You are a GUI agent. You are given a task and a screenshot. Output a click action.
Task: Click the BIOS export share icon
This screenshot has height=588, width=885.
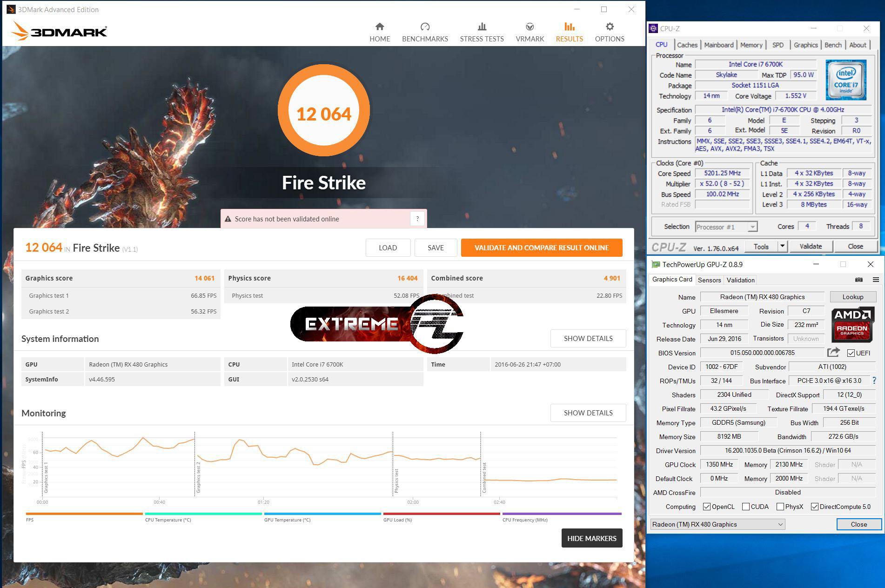833,353
